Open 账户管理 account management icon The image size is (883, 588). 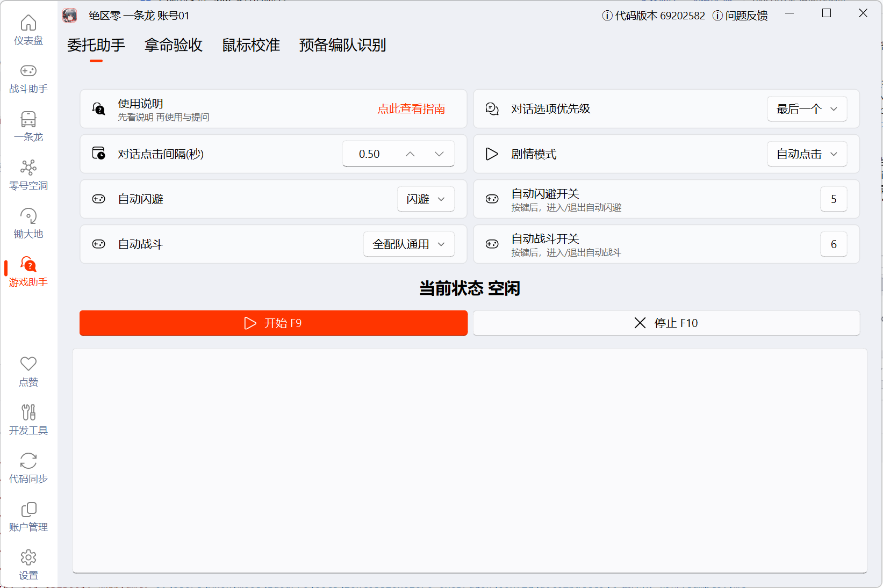[28, 510]
